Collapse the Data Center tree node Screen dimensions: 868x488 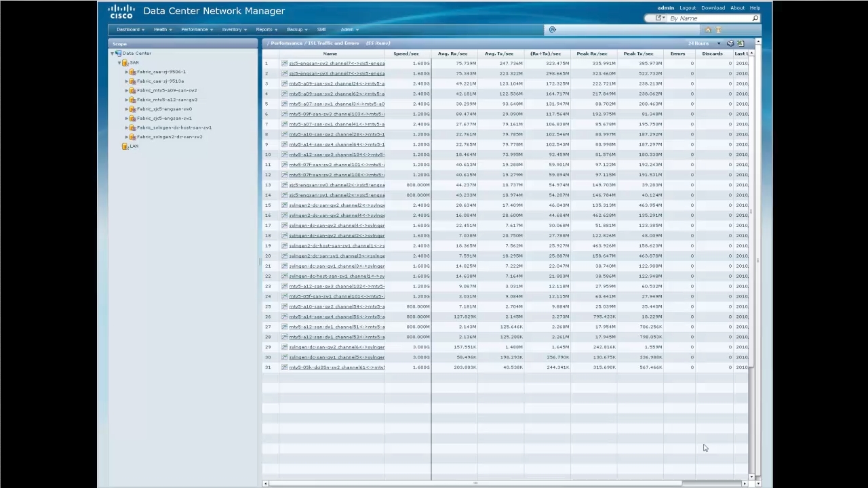[113, 54]
